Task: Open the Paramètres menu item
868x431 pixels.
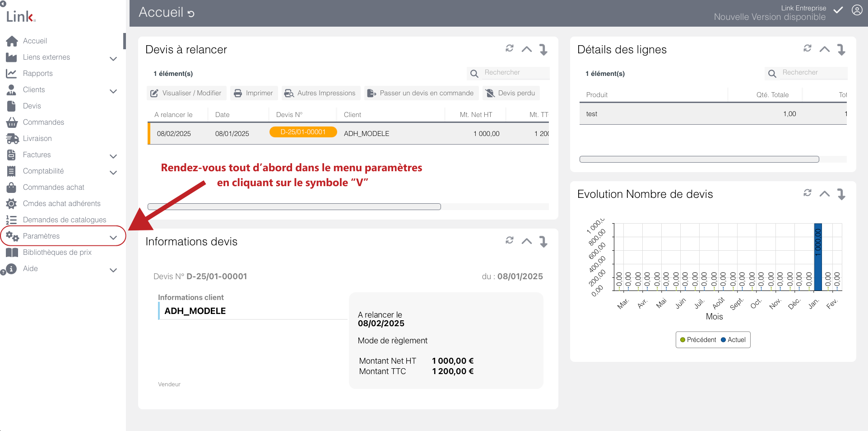Action: pos(41,236)
